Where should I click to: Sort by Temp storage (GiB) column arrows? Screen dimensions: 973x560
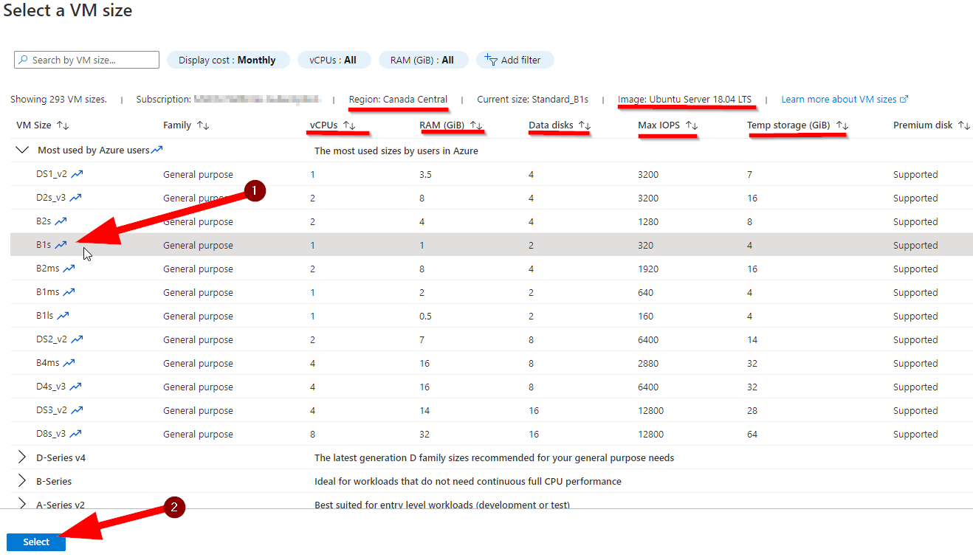(x=842, y=125)
